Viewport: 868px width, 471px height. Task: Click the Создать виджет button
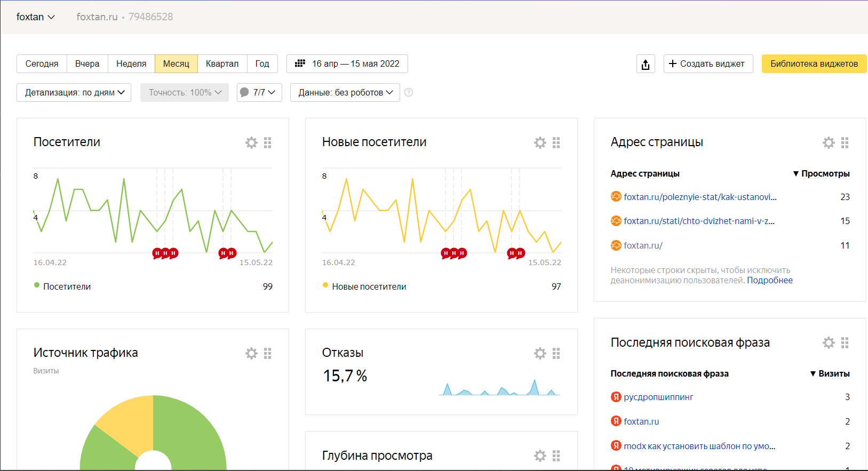(x=708, y=63)
